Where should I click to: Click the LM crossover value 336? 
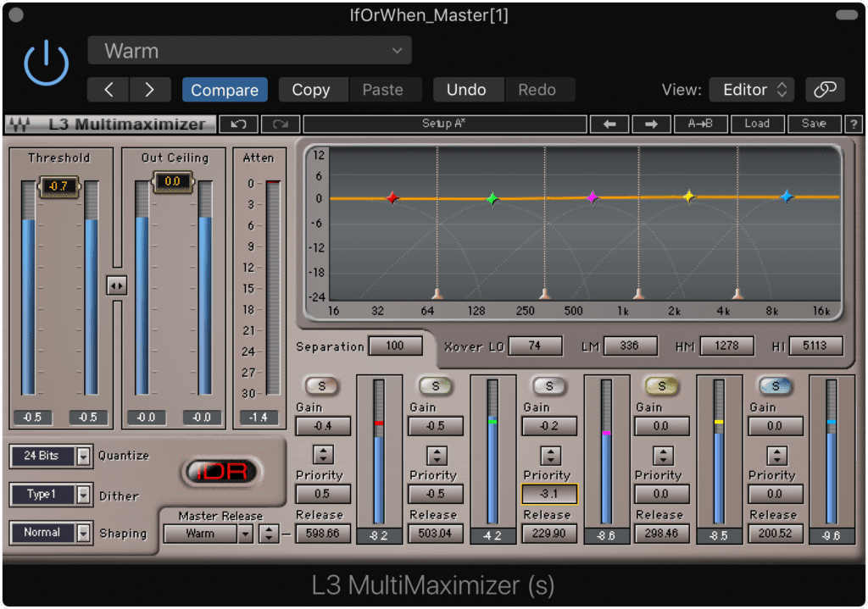click(631, 346)
